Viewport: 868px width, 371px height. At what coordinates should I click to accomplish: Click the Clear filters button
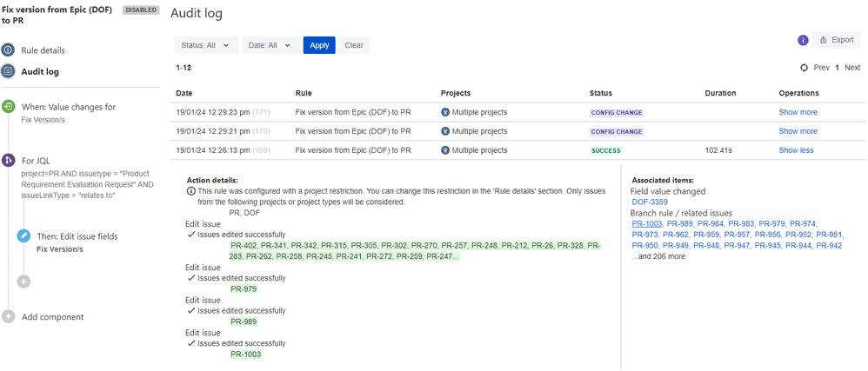pos(354,45)
